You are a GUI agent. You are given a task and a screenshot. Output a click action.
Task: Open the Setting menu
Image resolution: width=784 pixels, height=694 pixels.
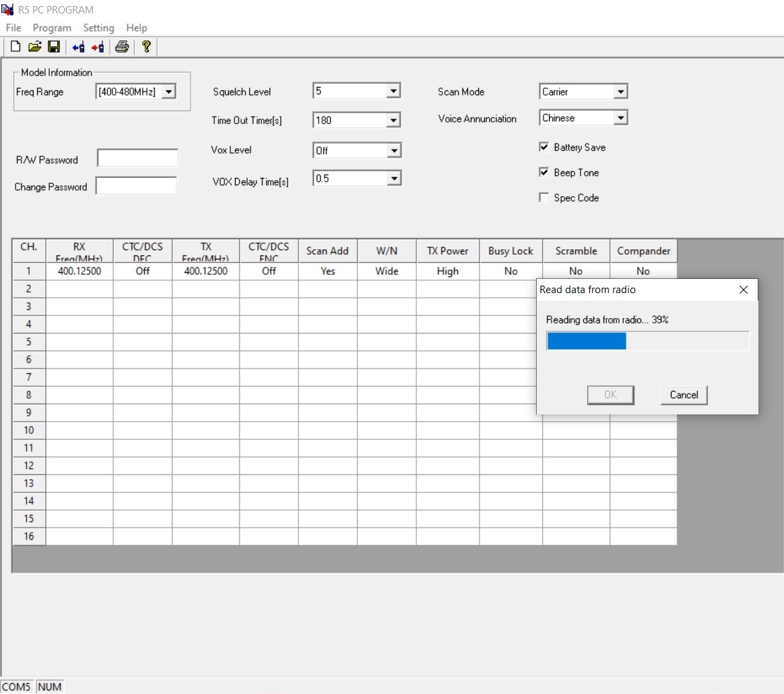98,28
